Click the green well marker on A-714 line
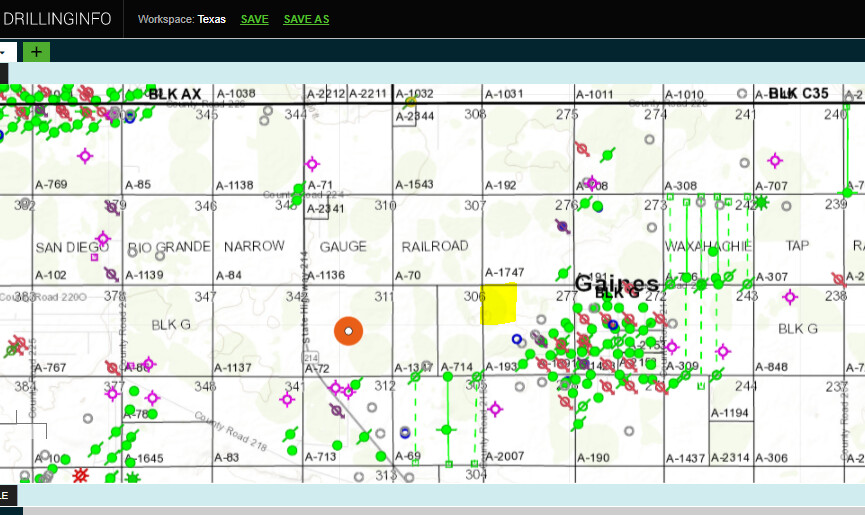 [x=447, y=430]
